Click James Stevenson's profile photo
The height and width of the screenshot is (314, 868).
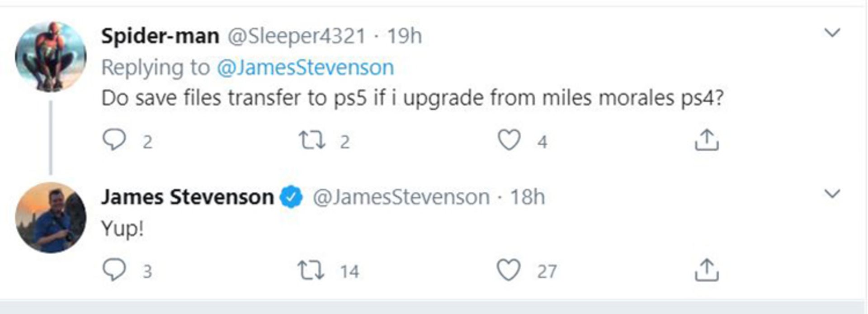click(51, 218)
